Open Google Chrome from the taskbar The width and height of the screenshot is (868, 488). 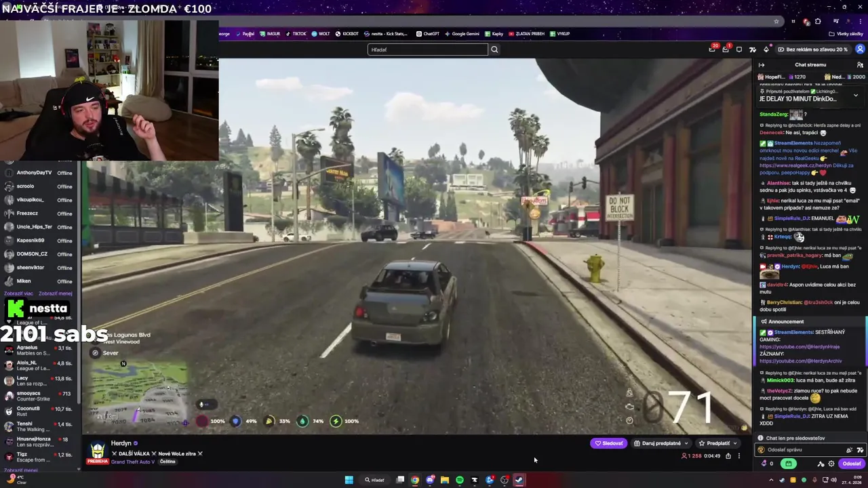pyautogui.click(x=415, y=480)
